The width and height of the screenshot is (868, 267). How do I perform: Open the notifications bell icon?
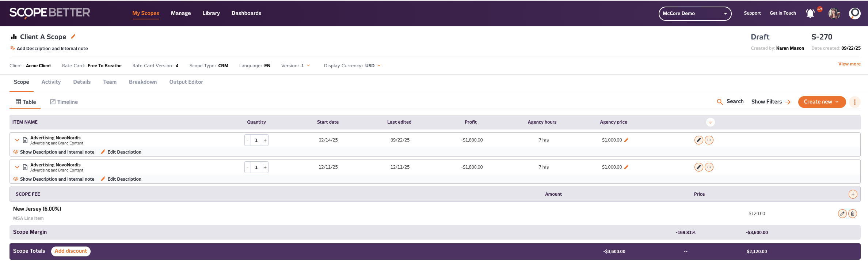tap(810, 14)
